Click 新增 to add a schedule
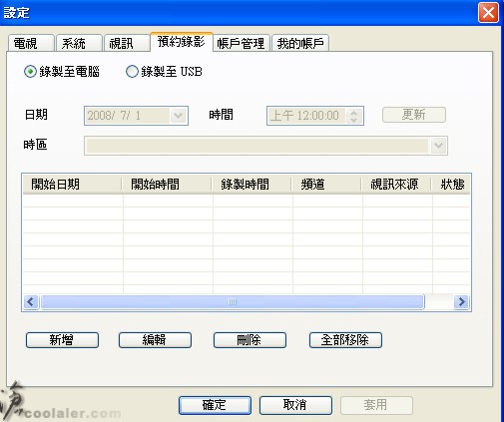Image resolution: width=504 pixels, height=422 pixels. [62, 340]
